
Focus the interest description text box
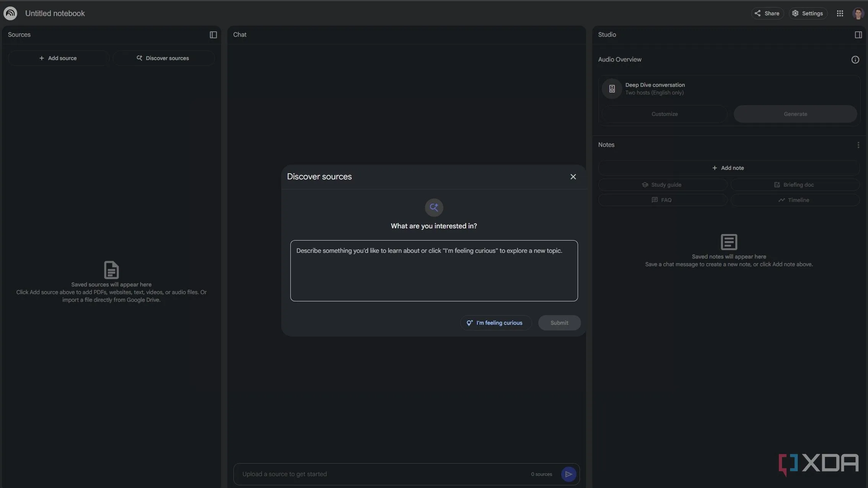tap(434, 271)
